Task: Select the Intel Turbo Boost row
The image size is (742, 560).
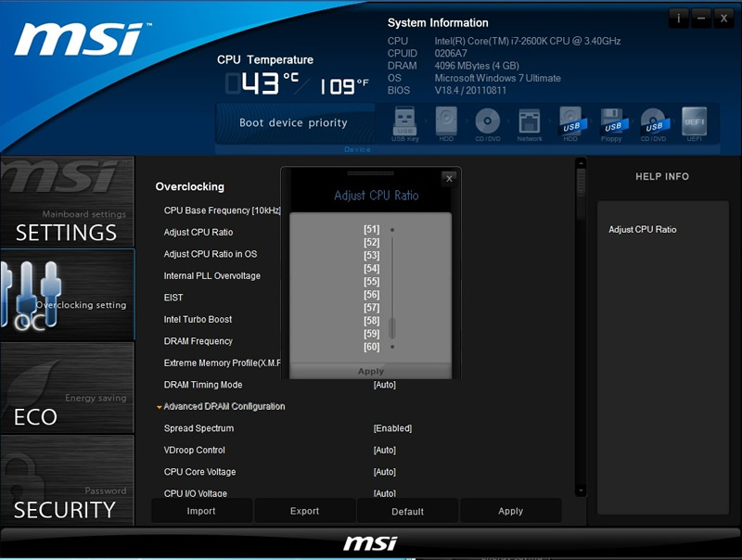Action: coord(198,319)
